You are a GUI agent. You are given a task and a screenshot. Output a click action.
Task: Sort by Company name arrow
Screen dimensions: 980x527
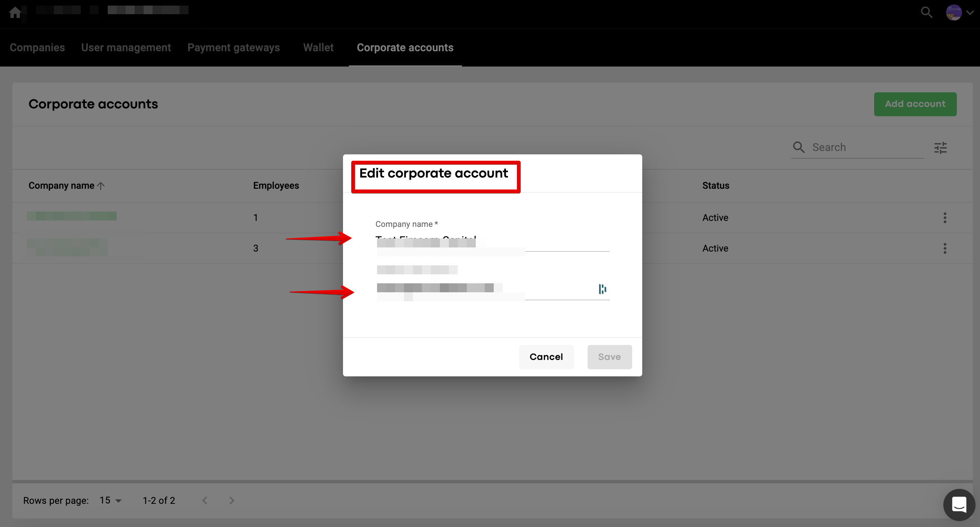[x=101, y=186]
